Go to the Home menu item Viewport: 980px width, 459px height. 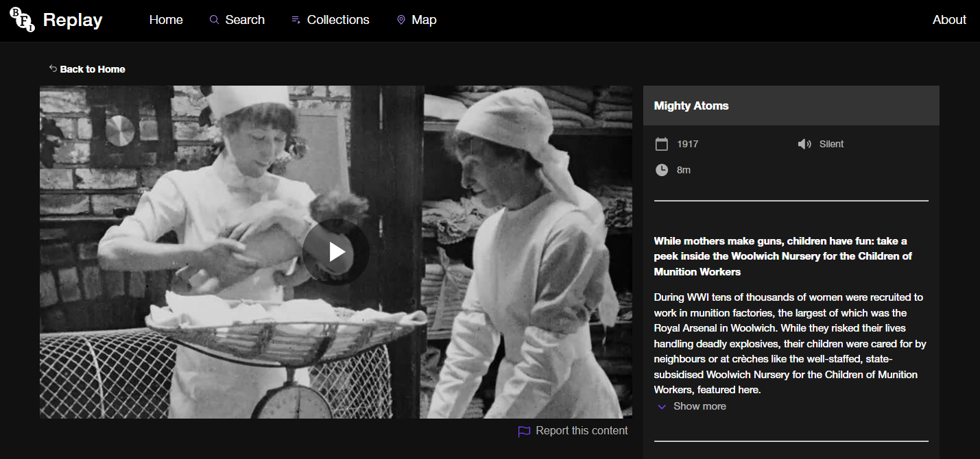point(166,20)
